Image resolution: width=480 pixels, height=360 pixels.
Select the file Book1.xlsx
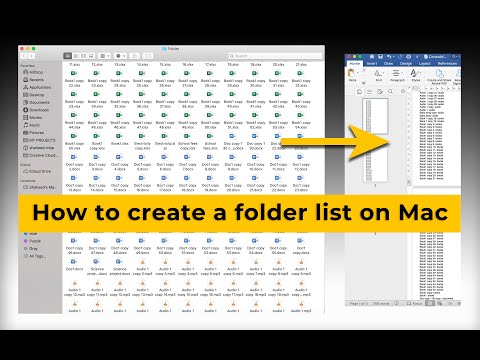(120, 140)
